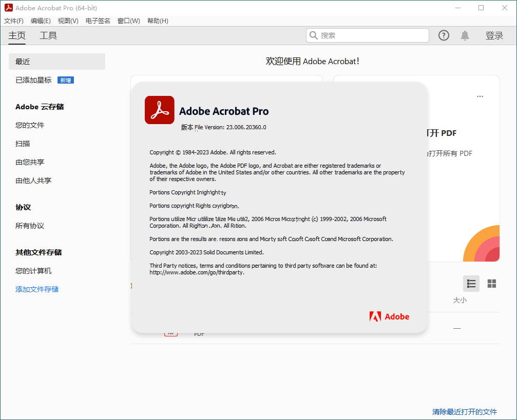517x420 pixels.
Task: Click the magnifier icon in search box
Action: 314,35
